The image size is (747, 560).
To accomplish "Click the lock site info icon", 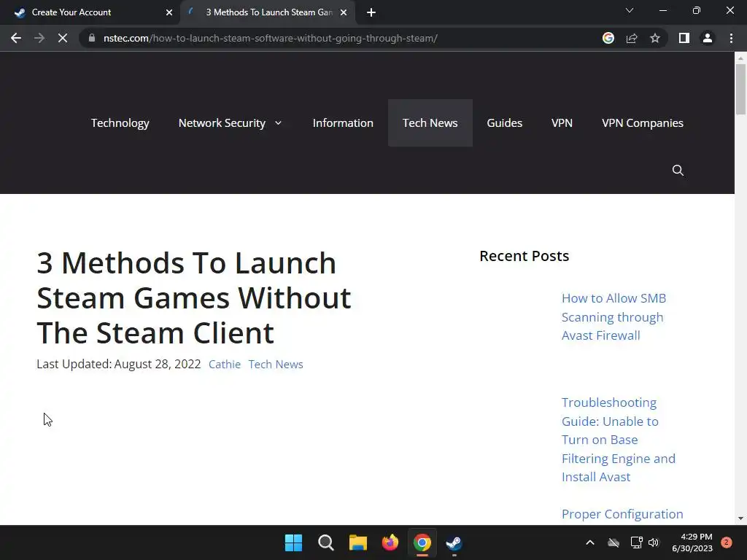I will coord(92,38).
